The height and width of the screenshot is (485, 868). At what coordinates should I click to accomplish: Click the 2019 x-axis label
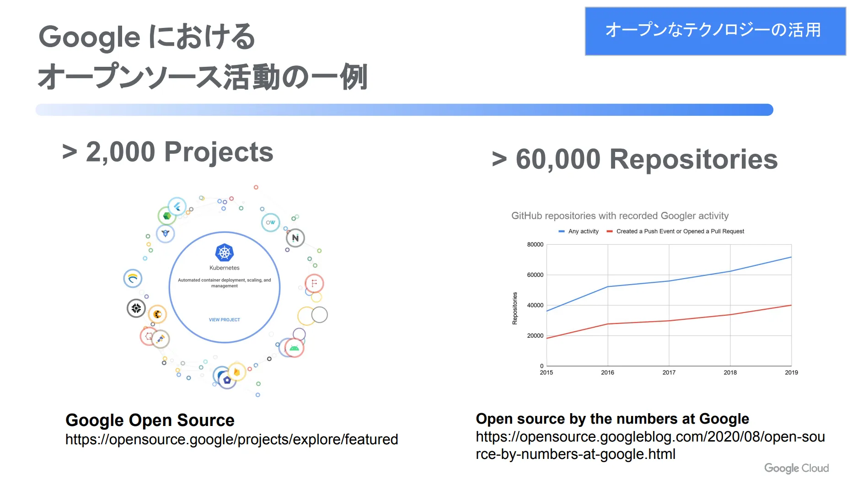pos(791,372)
